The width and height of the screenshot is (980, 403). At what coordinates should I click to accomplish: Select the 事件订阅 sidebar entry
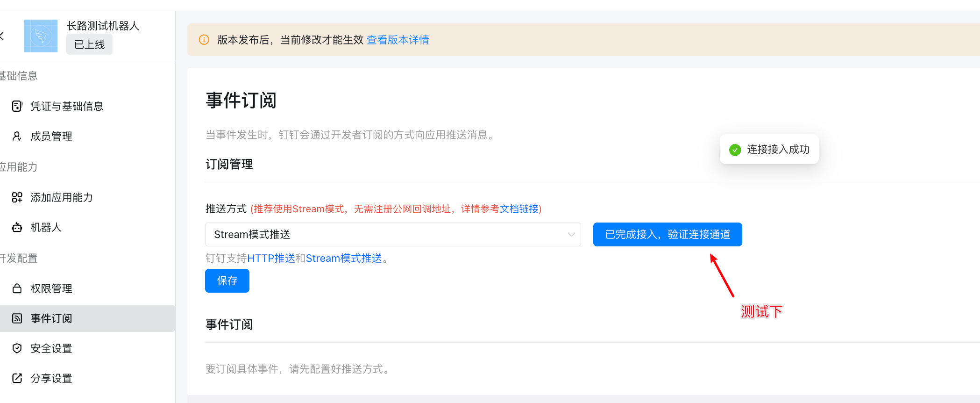pyautogui.click(x=87, y=318)
